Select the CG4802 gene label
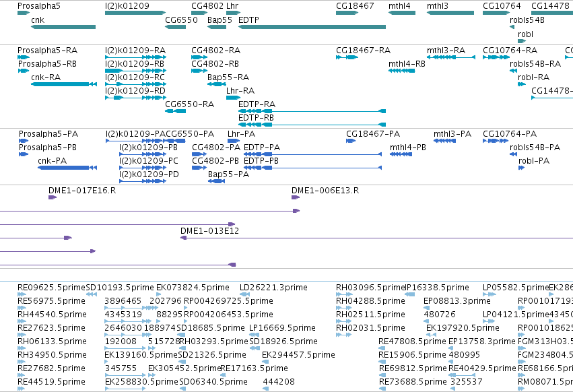 (x=207, y=6)
